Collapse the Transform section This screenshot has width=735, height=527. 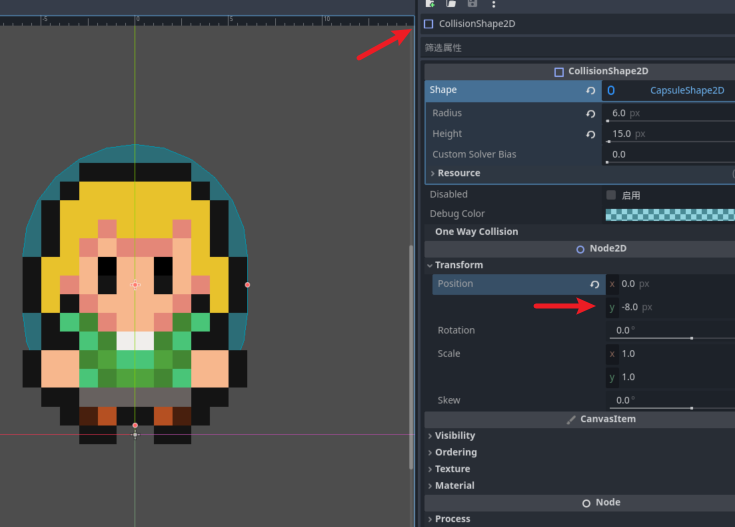pos(458,265)
